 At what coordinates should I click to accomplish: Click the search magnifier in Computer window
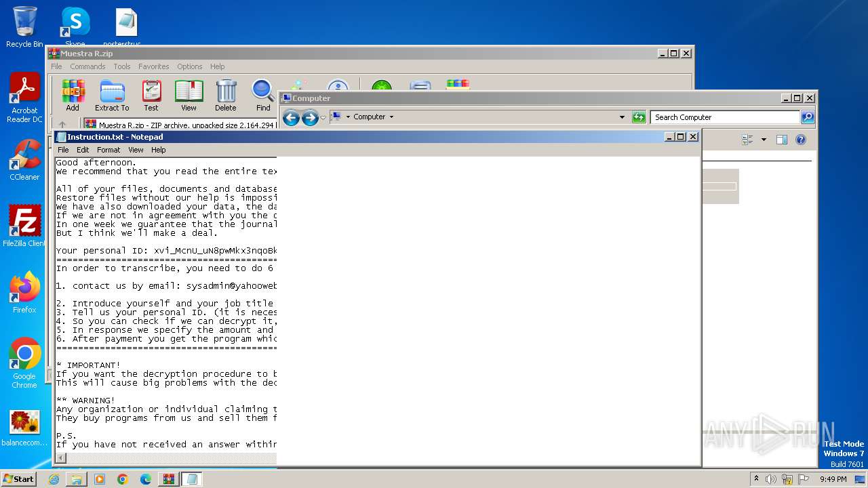click(807, 117)
